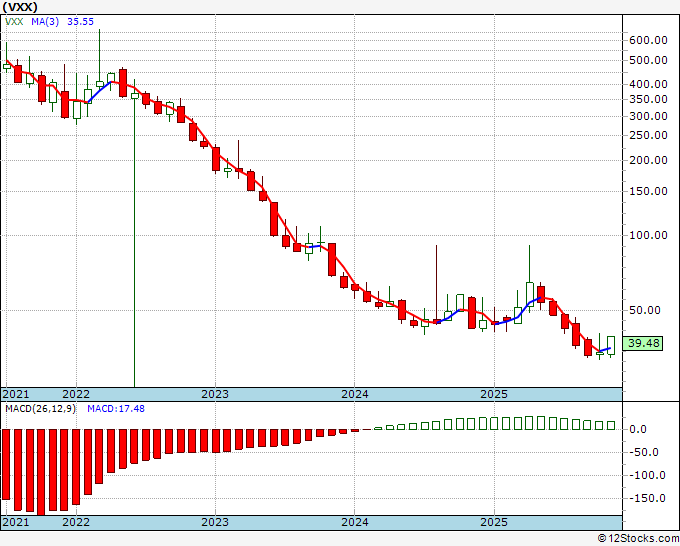Click the 350.00 price axis label
Screen dimensions: 680x546
648,99
